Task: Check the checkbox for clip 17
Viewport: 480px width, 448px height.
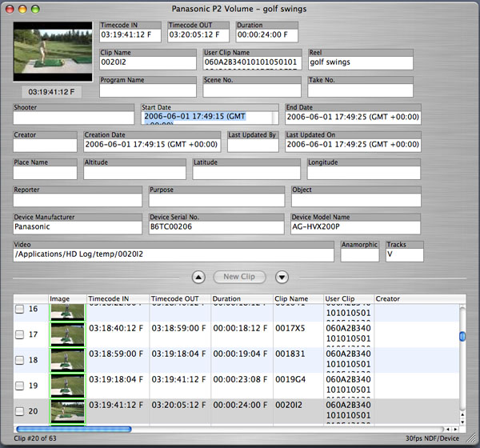Action: coord(19,334)
